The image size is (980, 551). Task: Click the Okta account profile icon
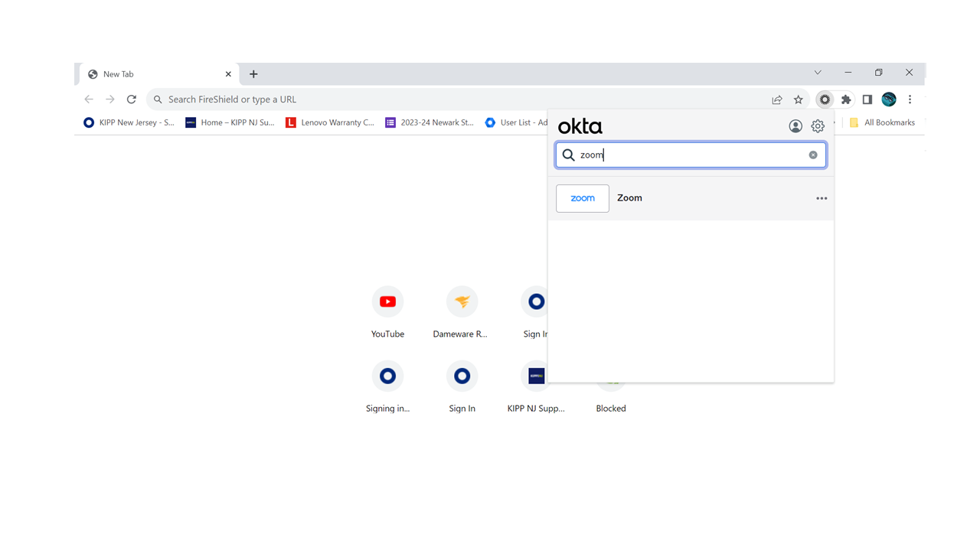tap(795, 126)
